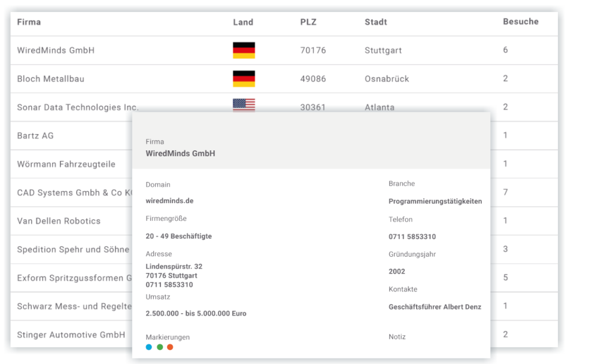Click the Osnabrück city cell
This screenshot has height=364, width=613.
[387, 79]
